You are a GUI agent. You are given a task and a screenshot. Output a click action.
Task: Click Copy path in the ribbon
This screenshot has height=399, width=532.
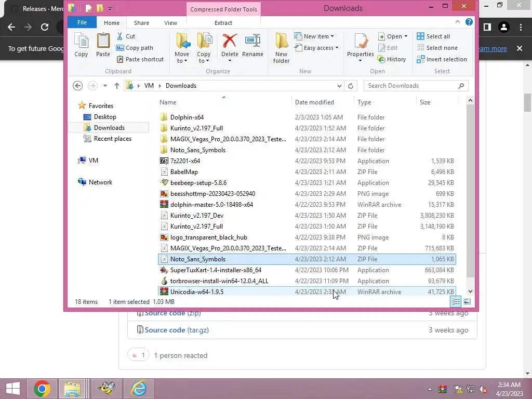tap(135, 48)
